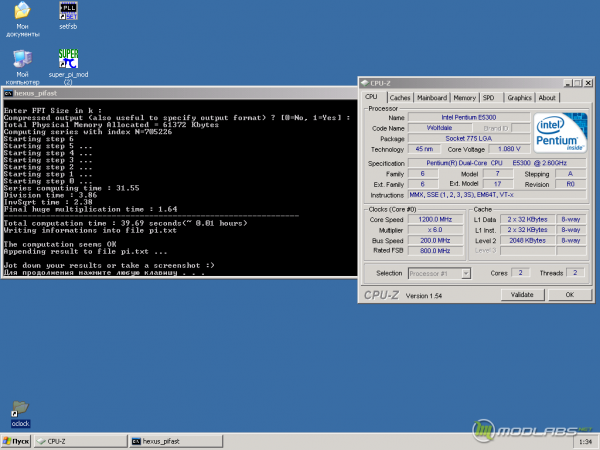Image resolution: width=600 pixels, height=450 pixels.
Task: Click the Instructions field MMX, SSE list
Action: pyautogui.click(x=497, y=195)
